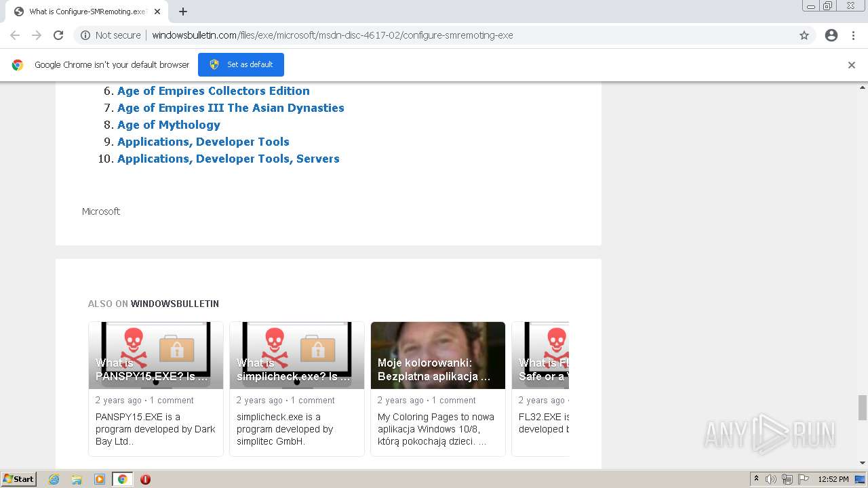Open Chrome three-dot menu
868x488 pixels.
(x=854, y=35)
